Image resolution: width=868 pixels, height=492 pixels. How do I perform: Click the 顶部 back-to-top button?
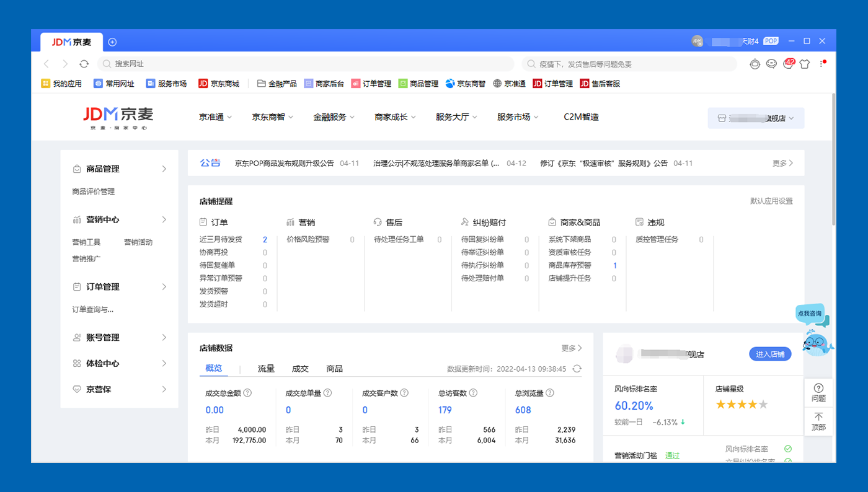(818, 421)
